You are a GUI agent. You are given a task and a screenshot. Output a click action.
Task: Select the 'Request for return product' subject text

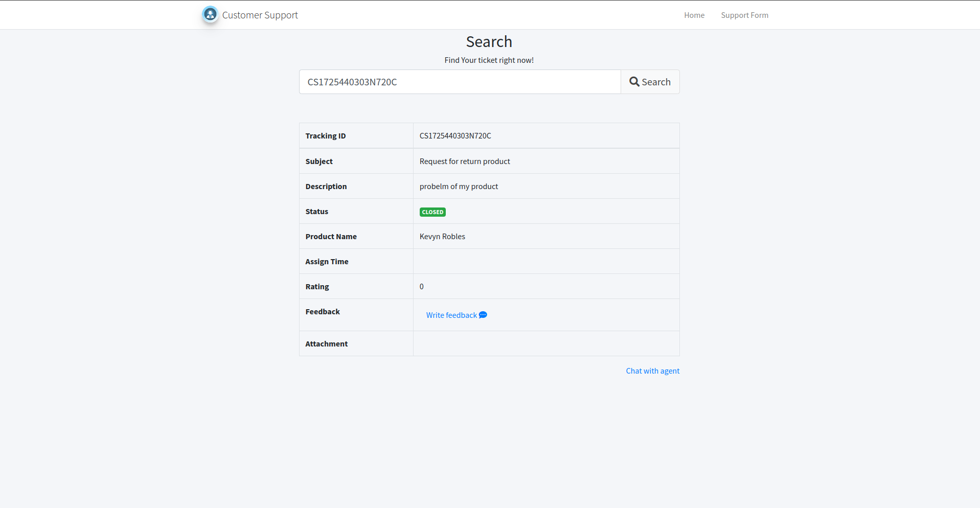click(x=465, y=161)
